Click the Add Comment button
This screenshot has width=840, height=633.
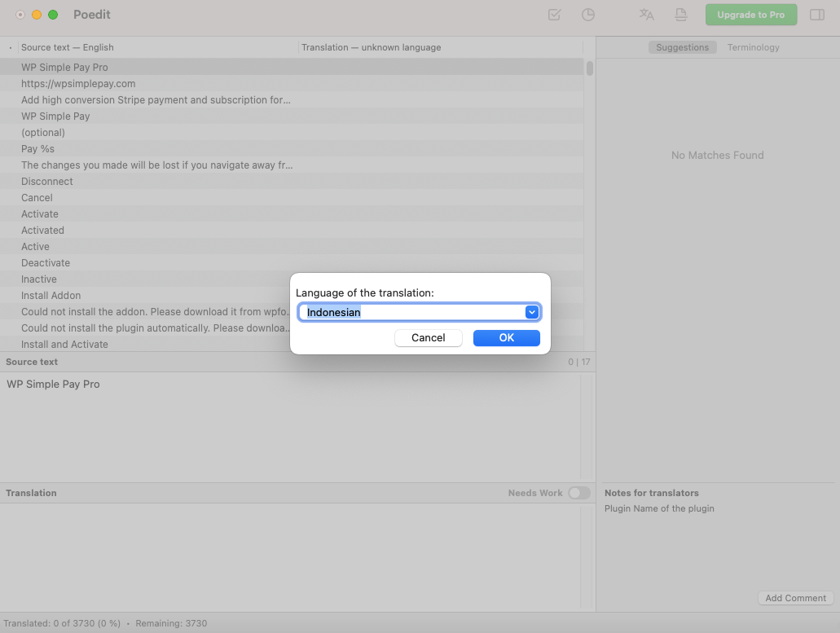click(x=794, y=597)
